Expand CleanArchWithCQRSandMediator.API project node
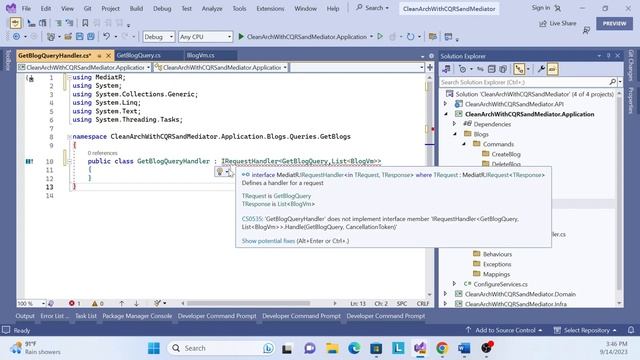This screenshot has width=640, height=360. click(445, 104)
